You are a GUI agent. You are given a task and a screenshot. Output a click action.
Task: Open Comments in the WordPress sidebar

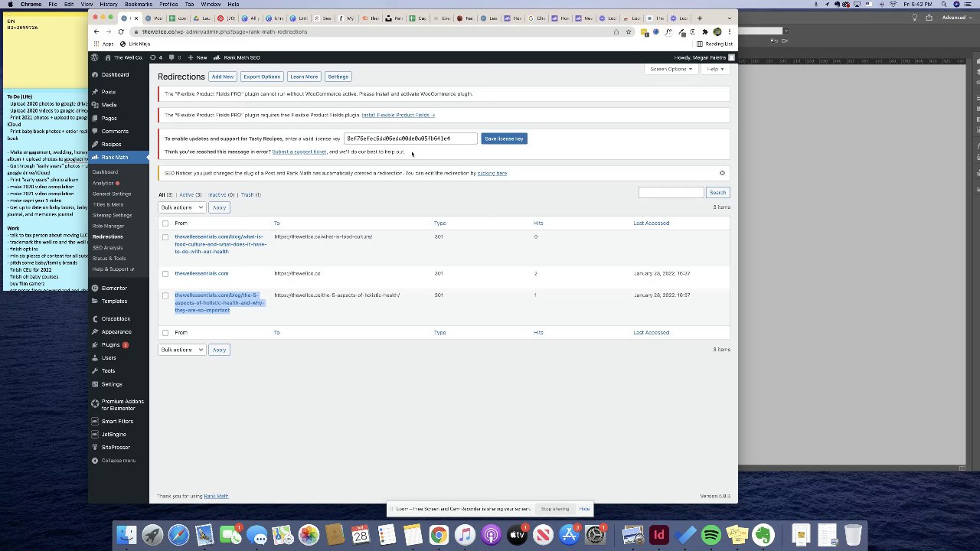tap(115, 131)
